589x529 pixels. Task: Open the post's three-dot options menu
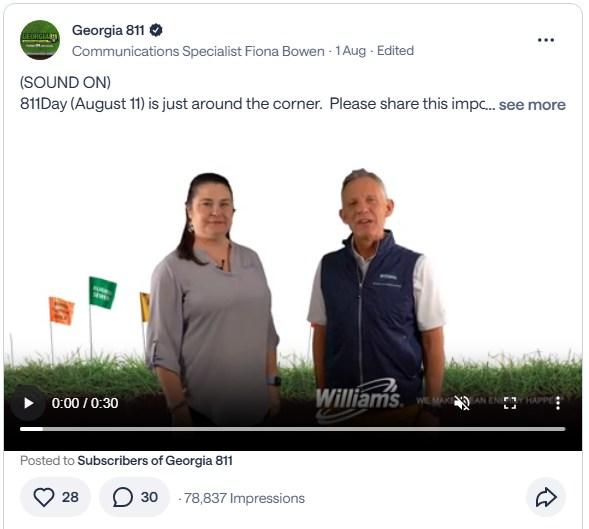coord(546,40)
